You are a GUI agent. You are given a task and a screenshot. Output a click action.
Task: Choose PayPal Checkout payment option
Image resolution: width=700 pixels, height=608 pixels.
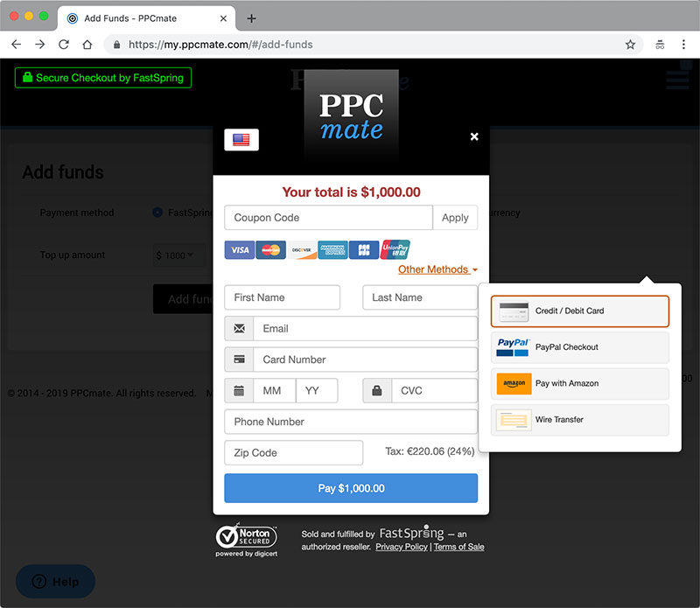point(580,347)
